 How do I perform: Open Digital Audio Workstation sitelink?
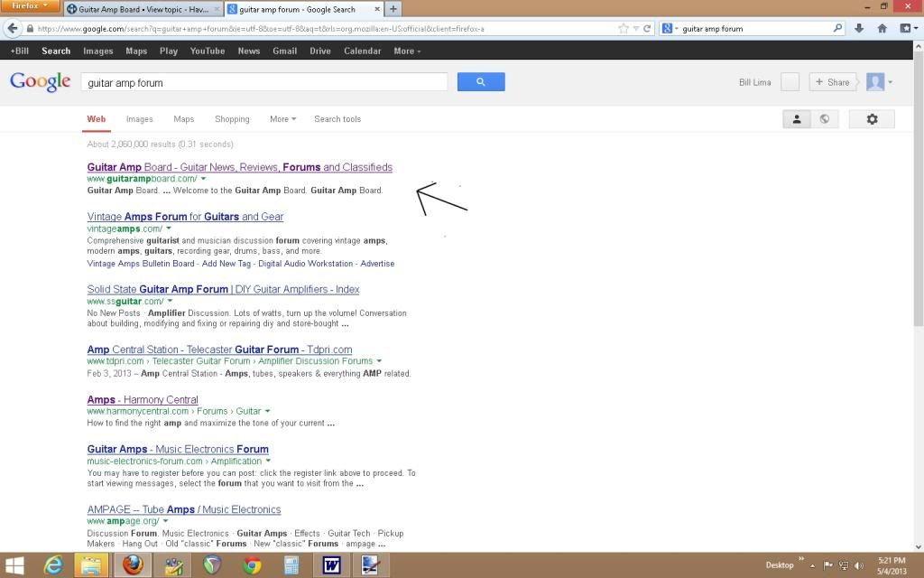pyautogui.click(x=305, y=264)
